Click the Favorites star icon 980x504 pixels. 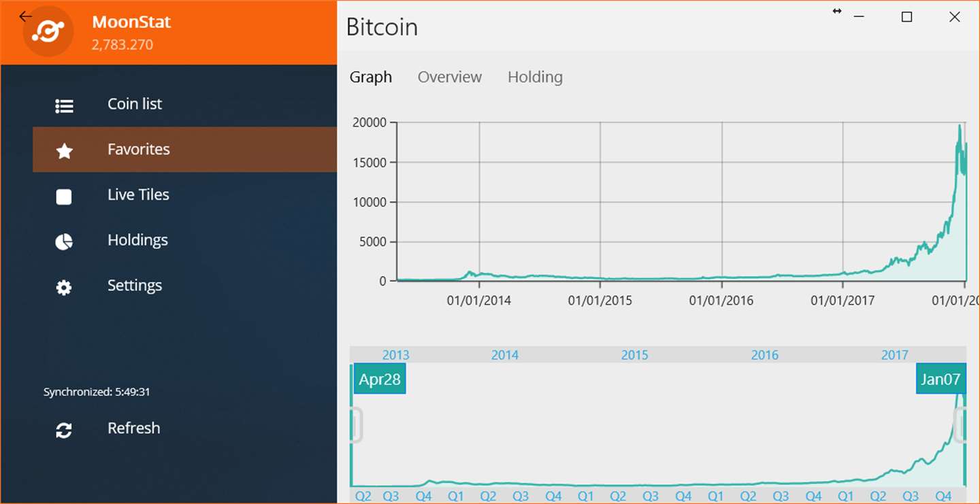coord(64,151)
